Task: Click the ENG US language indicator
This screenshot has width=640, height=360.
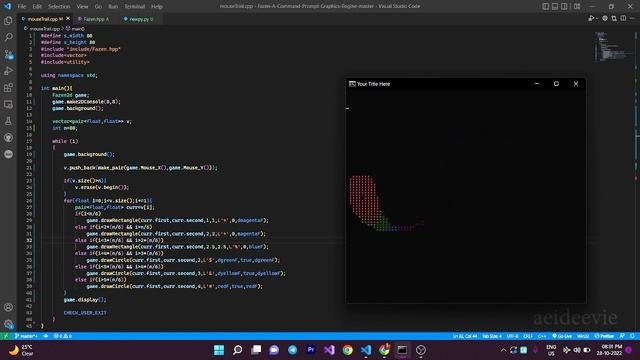Action: 551,350
